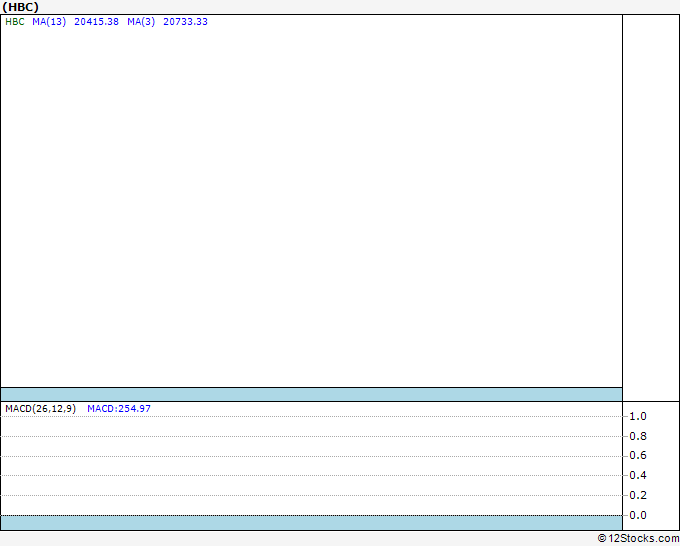The width and height of the screenshot is (680, 546).
Task: Click the MACD(26,12,9) indicator label
Action: point(40,409)
